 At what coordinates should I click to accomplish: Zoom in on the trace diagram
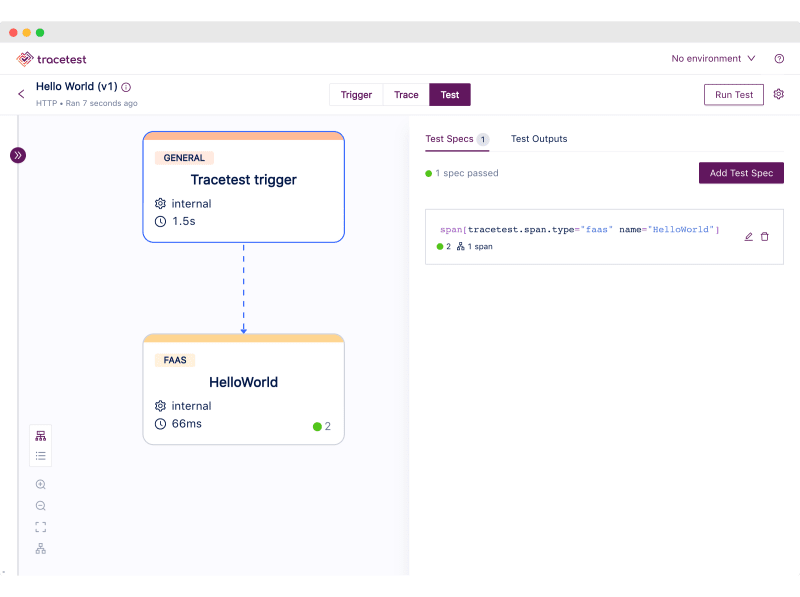click(41, 484)
